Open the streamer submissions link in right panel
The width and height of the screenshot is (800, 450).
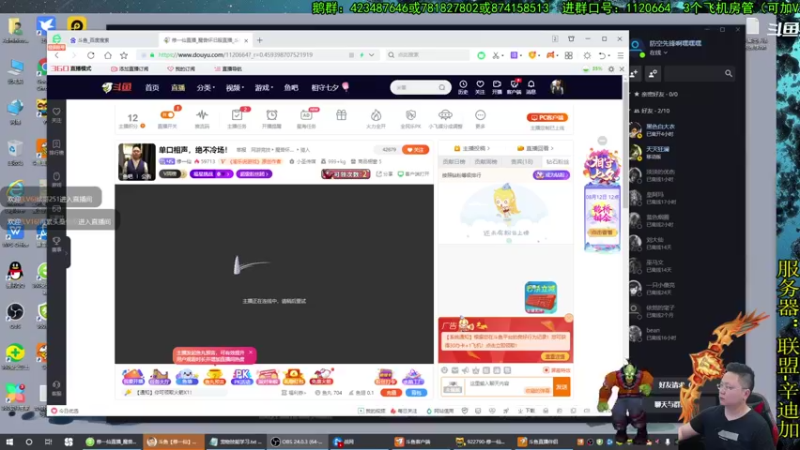[x=472, y=148]
